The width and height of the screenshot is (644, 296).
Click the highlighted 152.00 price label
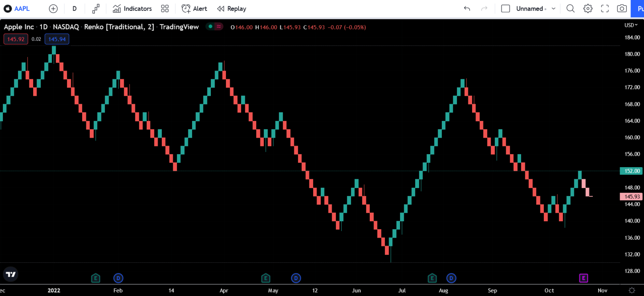pos(631,171)
